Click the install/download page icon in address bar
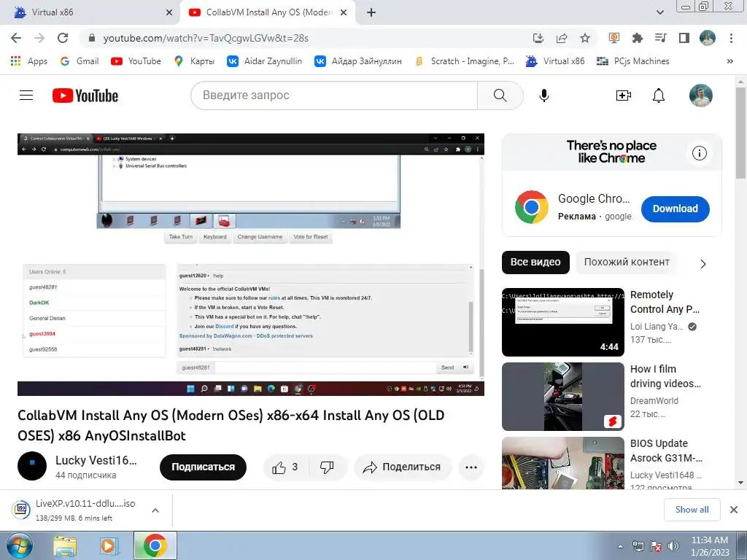The width and height of the screenshot is (747, 560). pos(538,38)
